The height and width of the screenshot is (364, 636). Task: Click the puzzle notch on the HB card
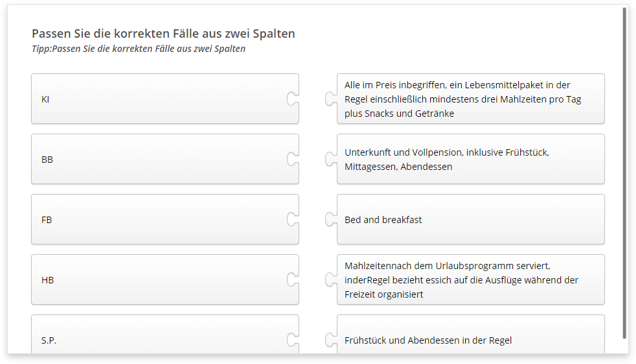click(292, 280)
